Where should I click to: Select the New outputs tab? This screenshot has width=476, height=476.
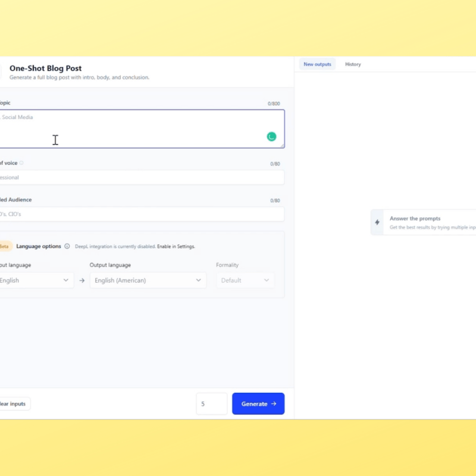tap(317, 64)
